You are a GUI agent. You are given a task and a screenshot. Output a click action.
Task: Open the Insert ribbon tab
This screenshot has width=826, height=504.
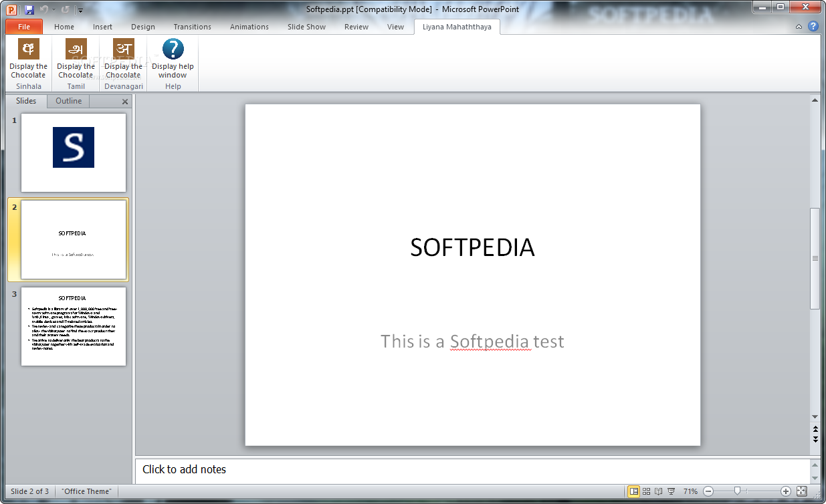(x=102, y=27)
